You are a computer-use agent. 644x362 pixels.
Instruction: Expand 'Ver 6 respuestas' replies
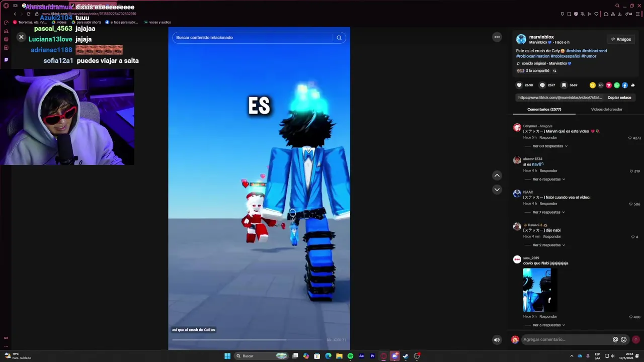pyautogui.click(x=548, y=179)
